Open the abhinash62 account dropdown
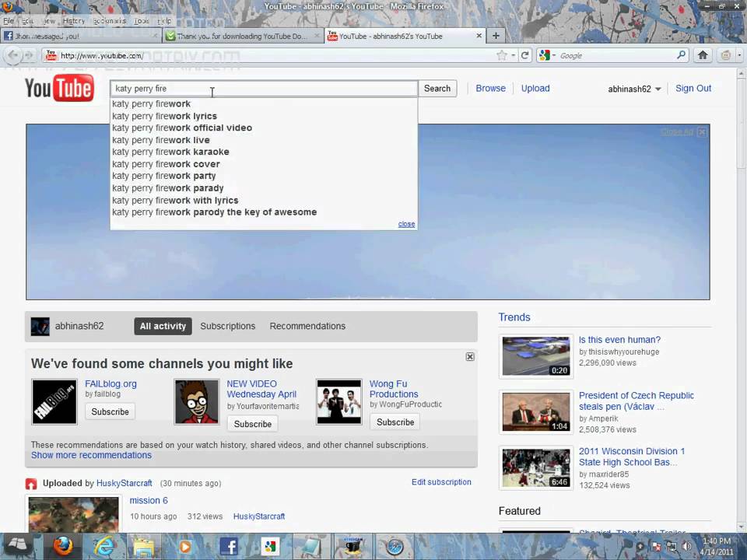747x560 pixels. pyautogui.click(x=634, y=89)
